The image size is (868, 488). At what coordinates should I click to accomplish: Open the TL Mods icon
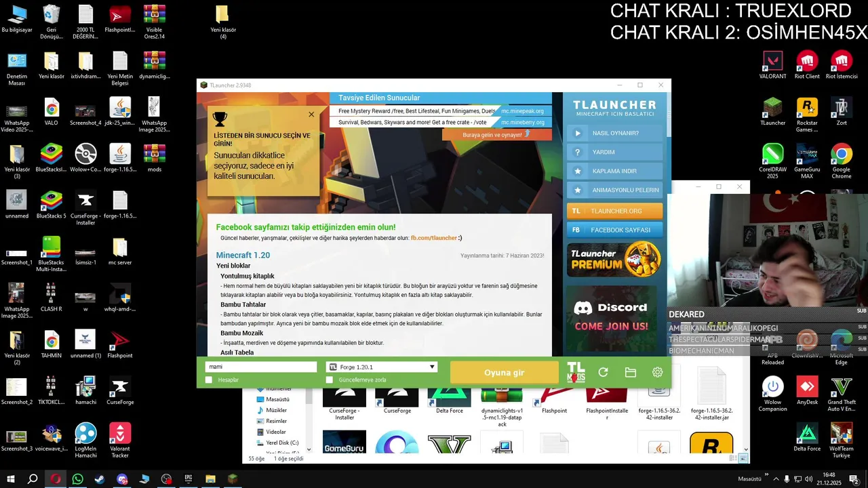pyautogui.click(x=576, y=372)
